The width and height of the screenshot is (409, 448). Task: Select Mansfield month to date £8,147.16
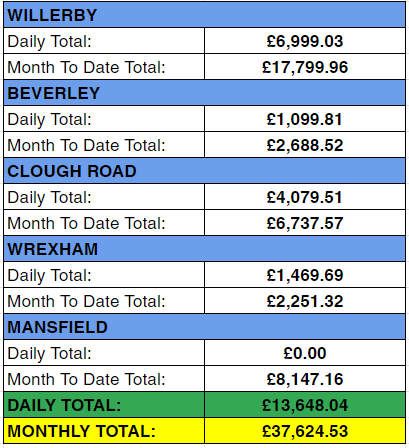[305, 379]
